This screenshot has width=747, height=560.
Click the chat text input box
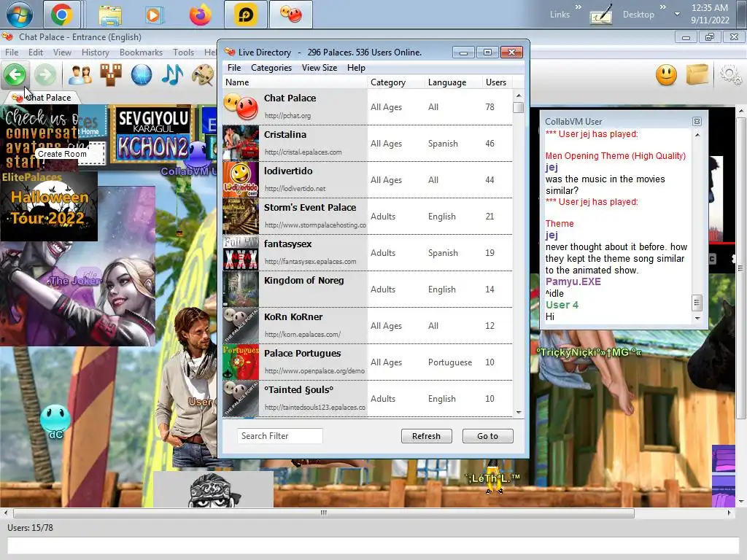pos(373,545)
